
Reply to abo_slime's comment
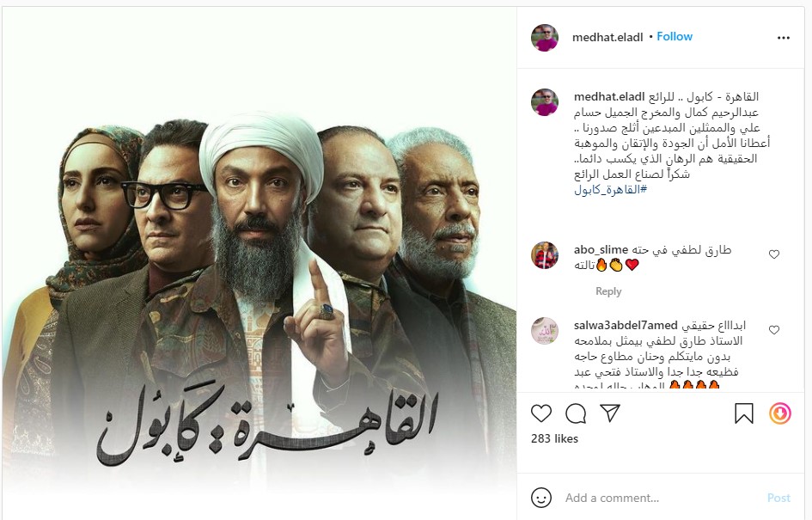pyautogui.click(x=608, y=291)
